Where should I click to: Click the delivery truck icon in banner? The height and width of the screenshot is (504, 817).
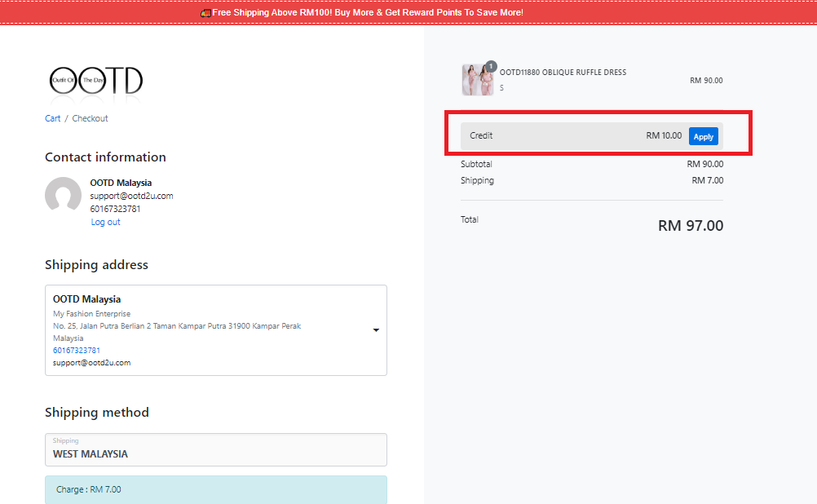point(205,12)
